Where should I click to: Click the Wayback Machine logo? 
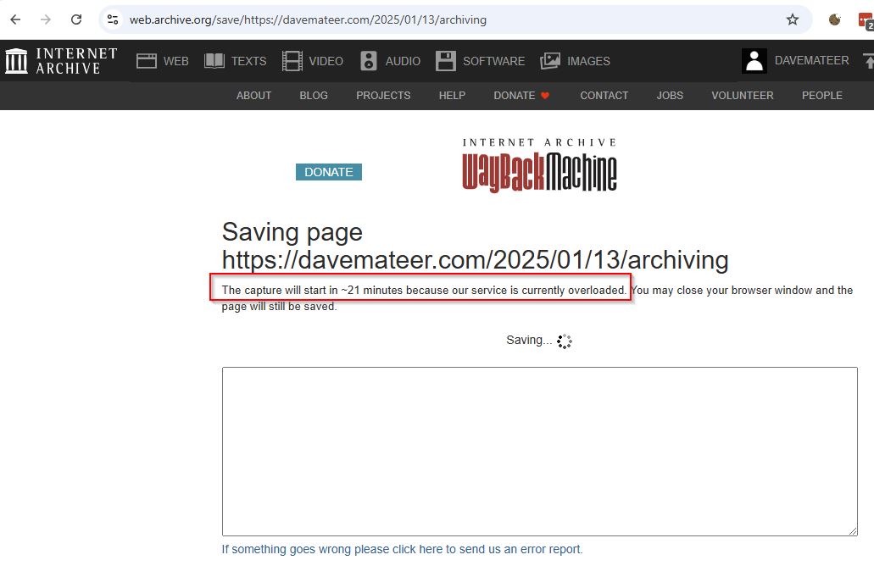pos(539,166)
